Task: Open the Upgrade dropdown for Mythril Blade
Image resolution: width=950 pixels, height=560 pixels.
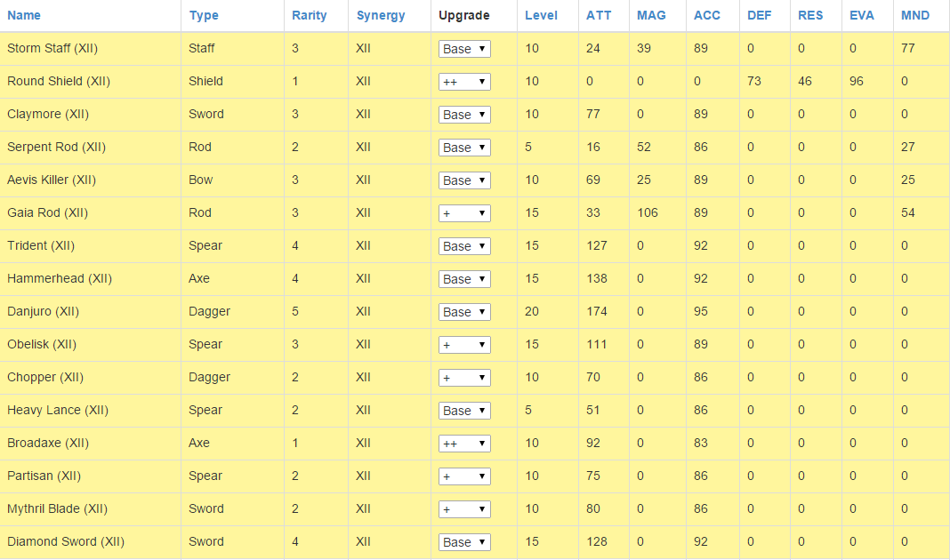Action: pyautogui.click(x=463, y=508)
